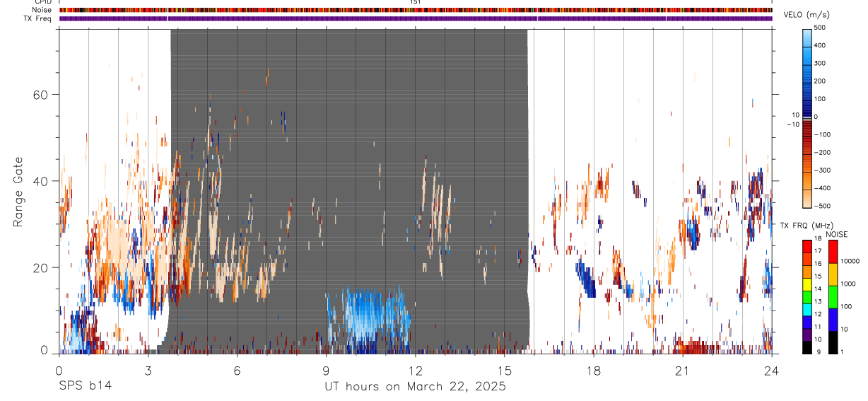Click the x-axis tick label 9
This screenshot has width=868, height=401.
click(326, 371)
